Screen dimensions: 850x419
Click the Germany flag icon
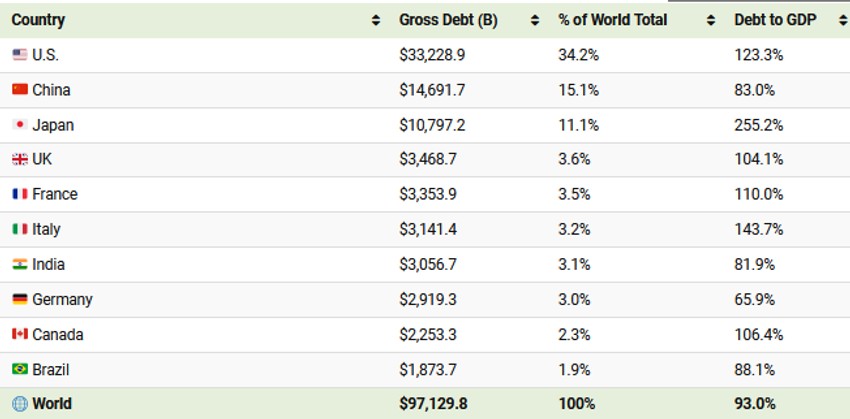point(20,299)
